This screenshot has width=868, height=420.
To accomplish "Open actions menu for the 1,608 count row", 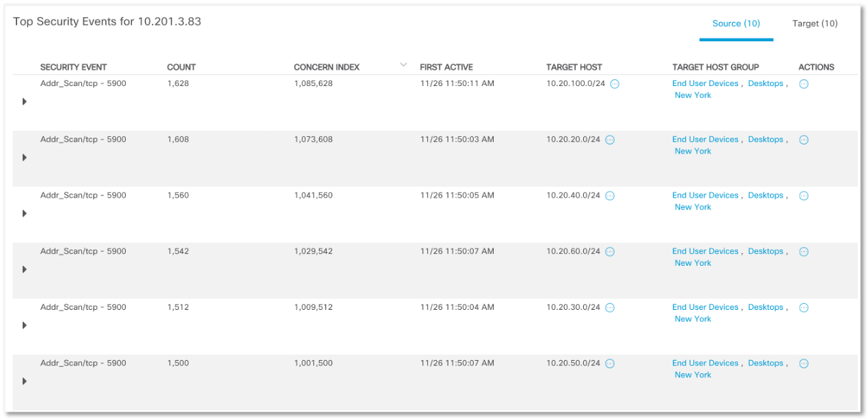I will 803,140.
